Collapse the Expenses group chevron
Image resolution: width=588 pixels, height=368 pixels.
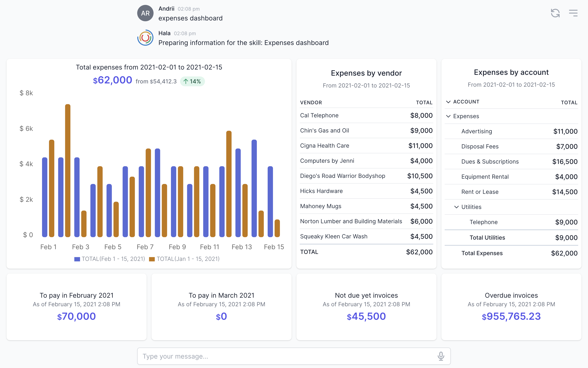448,116
